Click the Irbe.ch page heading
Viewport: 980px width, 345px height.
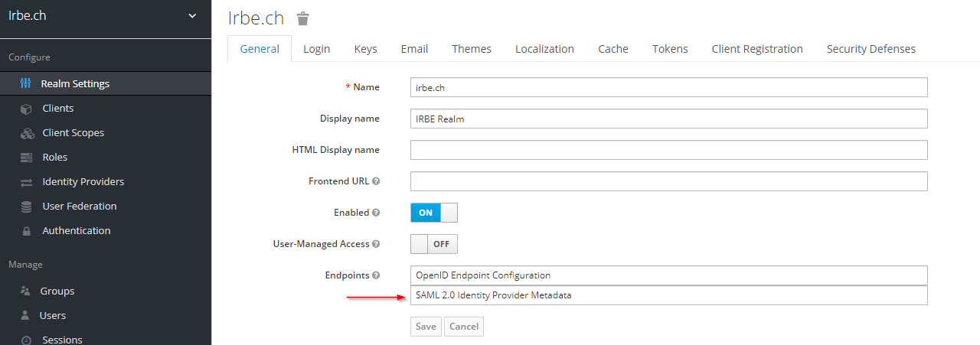tap(256, 18)
